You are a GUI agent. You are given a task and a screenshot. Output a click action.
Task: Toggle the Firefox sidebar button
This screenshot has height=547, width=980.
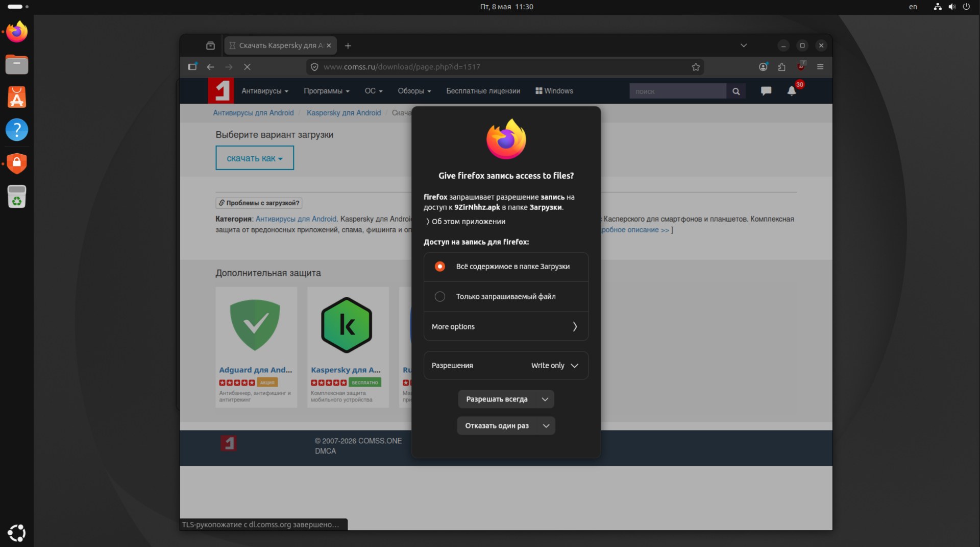[x=192, y=67]
